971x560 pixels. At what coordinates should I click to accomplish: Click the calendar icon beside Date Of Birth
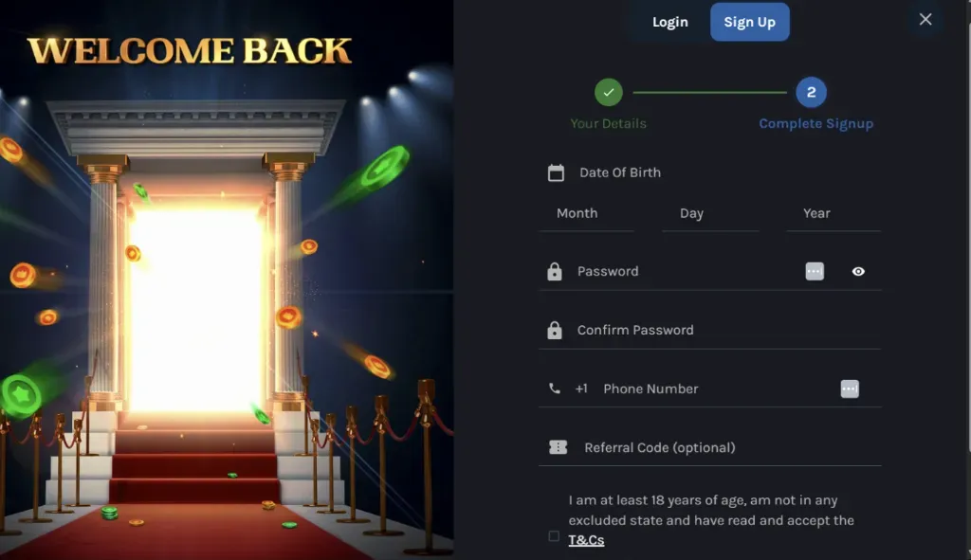[556, 172]
